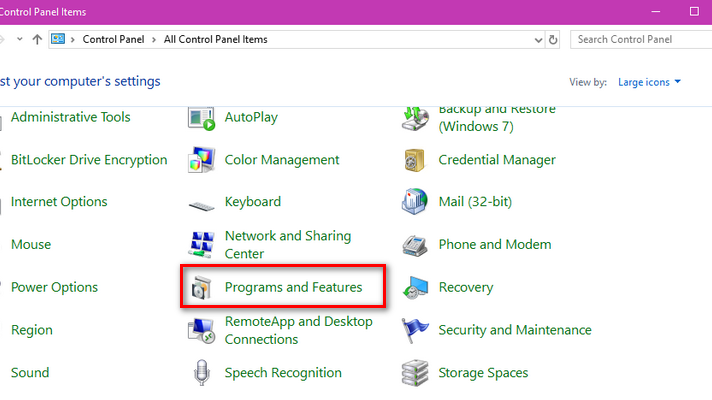Click Mail (32-bit) text link
The image size is (712, 400).
pos(475,202)
